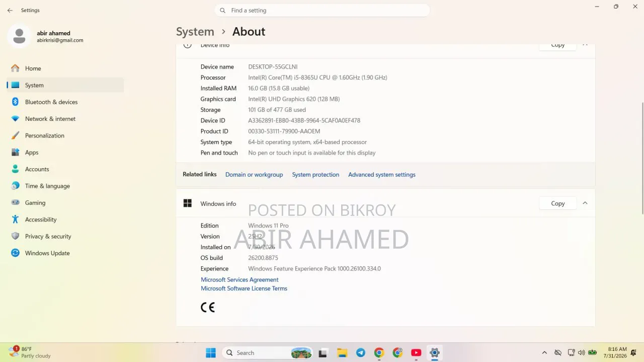The width and height of the screenshot is (644, 362).
Task: Click the battery tray icon
Action: pyautogui.click(x=593, y=353)
